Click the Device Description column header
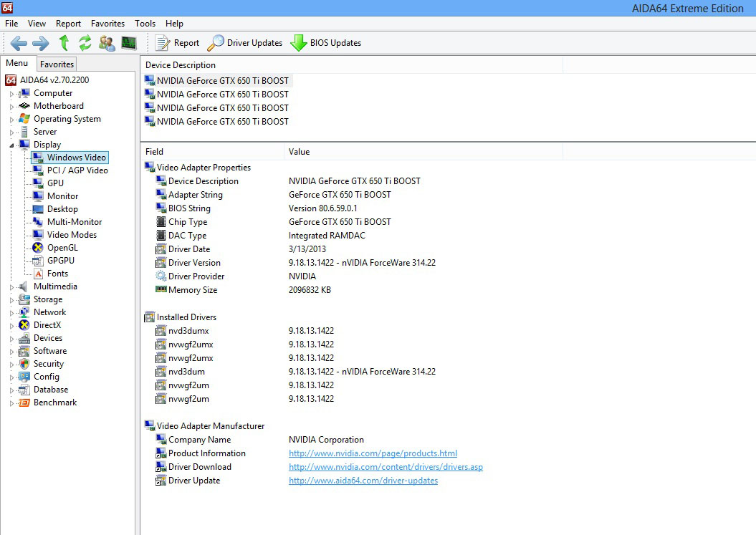The image size is (756, 535). click(351, 65)
